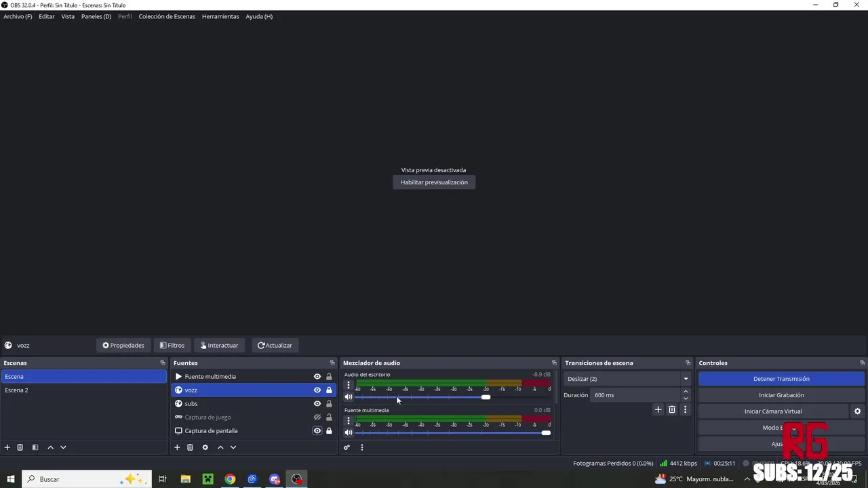Move source up arrow in Fuentes panel

(220, 447)
